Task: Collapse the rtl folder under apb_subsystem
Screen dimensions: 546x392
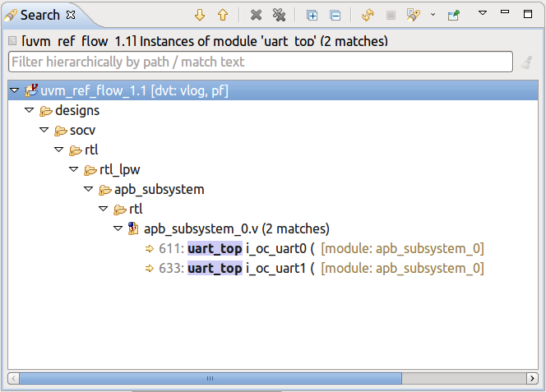Action: coord(103,209)
